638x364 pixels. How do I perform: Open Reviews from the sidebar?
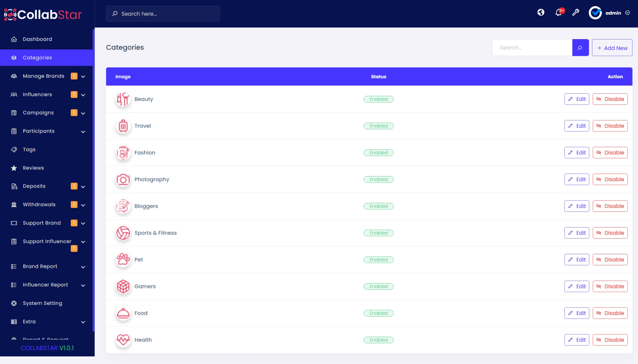pyautogui.click(x=46, y=168)
